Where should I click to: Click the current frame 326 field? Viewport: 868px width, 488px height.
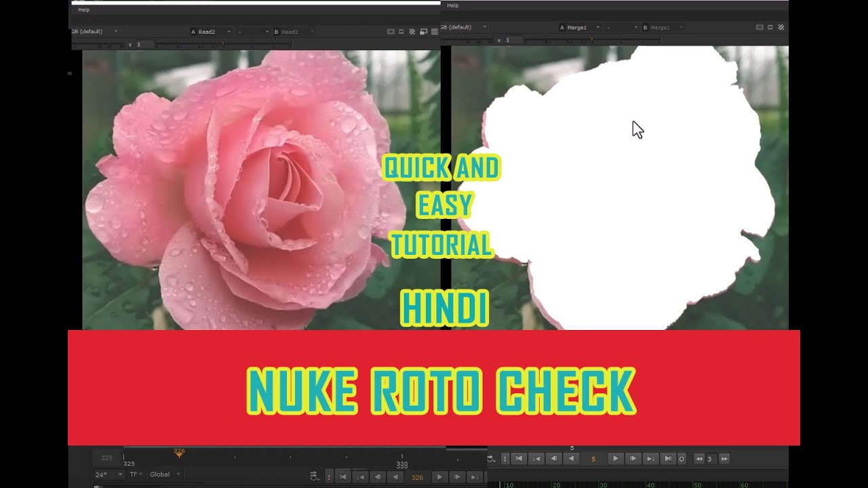point(417,477)
